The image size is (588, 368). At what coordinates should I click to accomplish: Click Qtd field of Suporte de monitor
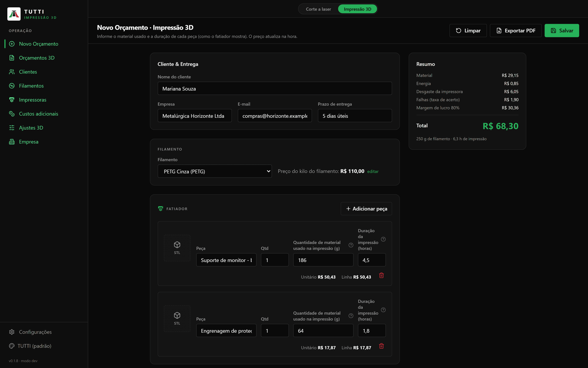[275, 260]
